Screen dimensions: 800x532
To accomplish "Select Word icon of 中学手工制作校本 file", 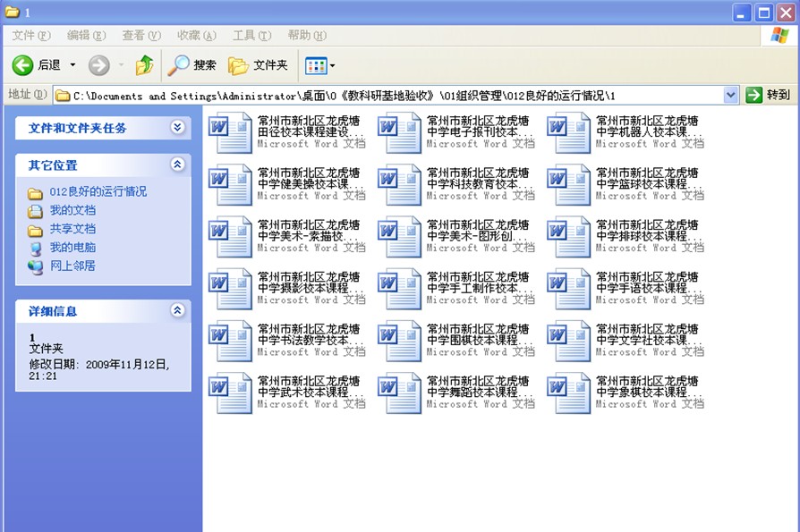I will click(399, 289).
